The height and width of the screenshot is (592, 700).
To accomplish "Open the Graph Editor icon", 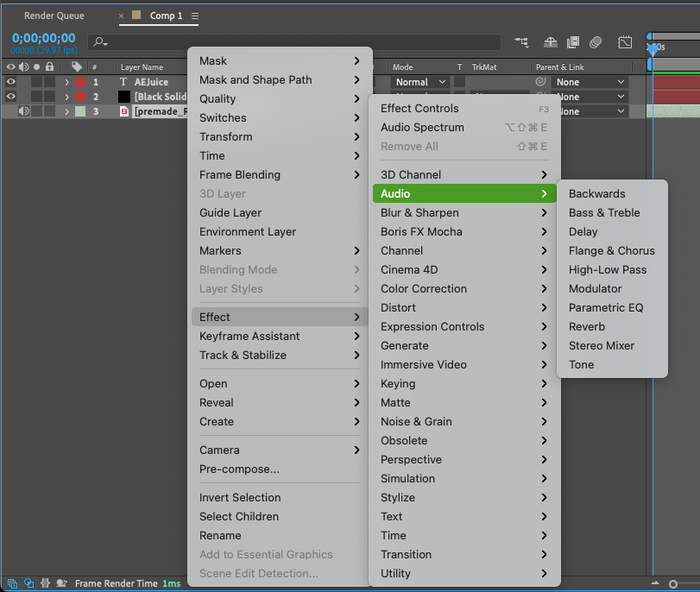I will 625,42.
